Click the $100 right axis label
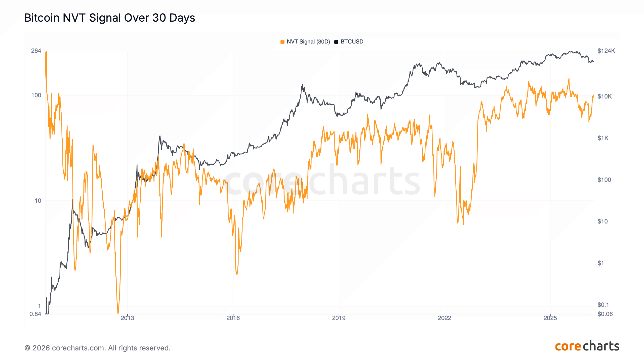This screenshot has width=644, height=362. pos(604,180)
